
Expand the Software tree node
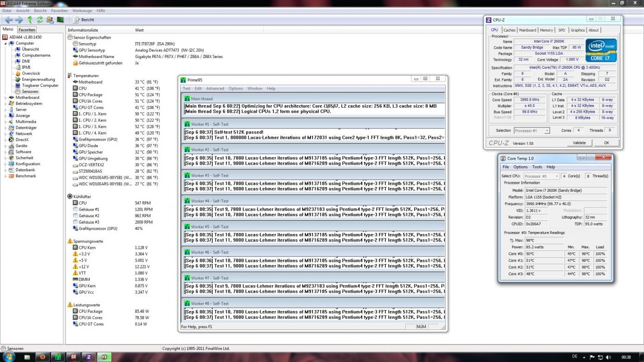(x=6, y=152)
